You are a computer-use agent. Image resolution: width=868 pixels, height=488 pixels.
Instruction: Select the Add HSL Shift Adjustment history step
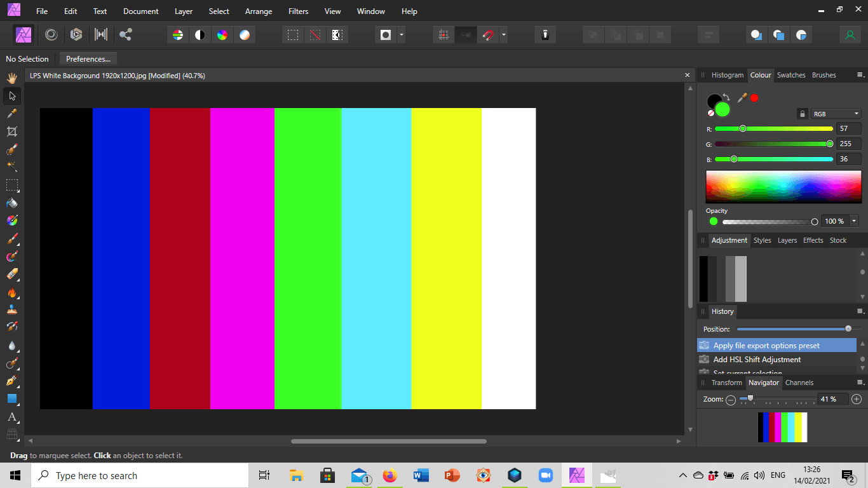(x=756, y=359)
